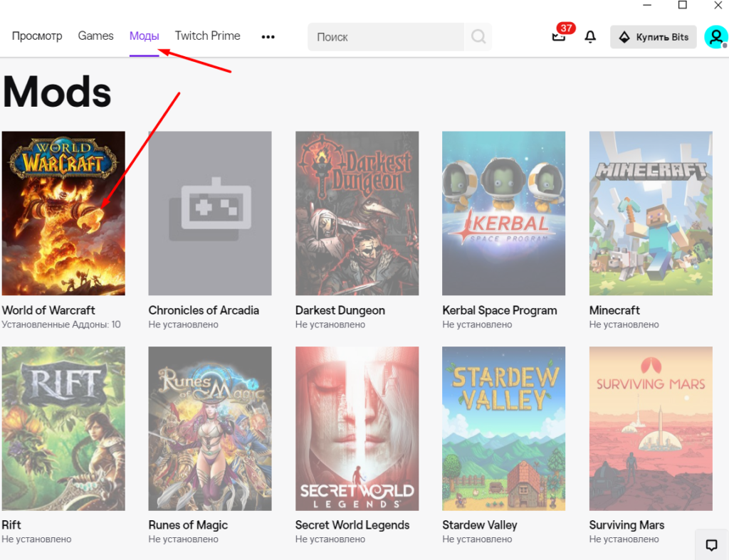The image size is (729, 560).
Task: Open the World of Warcraft cover art
Action: tap(63, 213)
